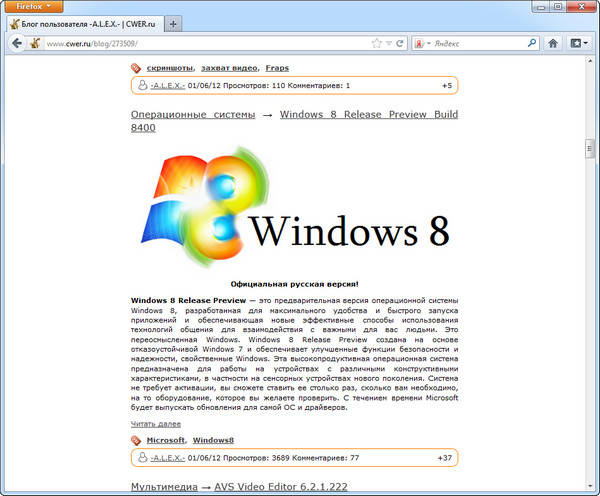Open the скриншоты tag link
The width and height of the screenshot is (600, 496).
[x=170, y=68]
